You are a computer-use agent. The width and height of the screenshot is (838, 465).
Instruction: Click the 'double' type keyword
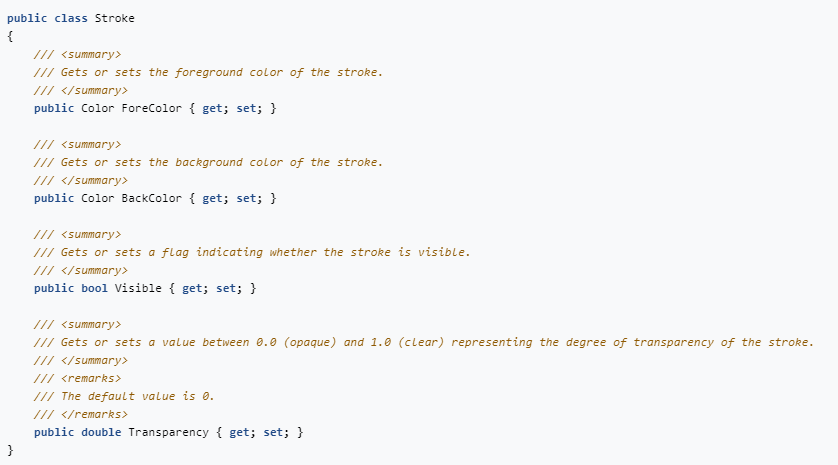[101, 432]
